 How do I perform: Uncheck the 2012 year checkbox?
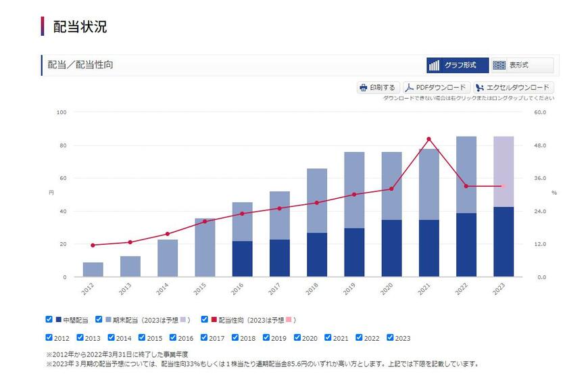49,337
